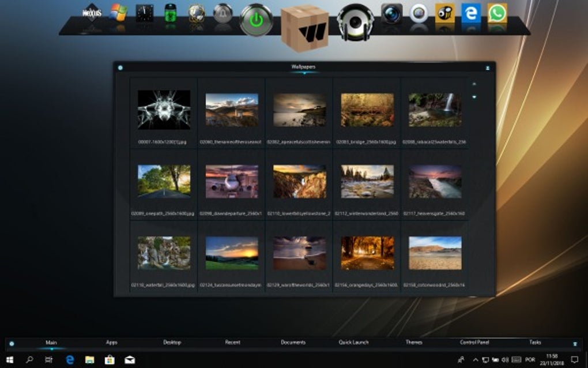
Task: Open the People icon in system tray
Action: [x=461, y=360]
